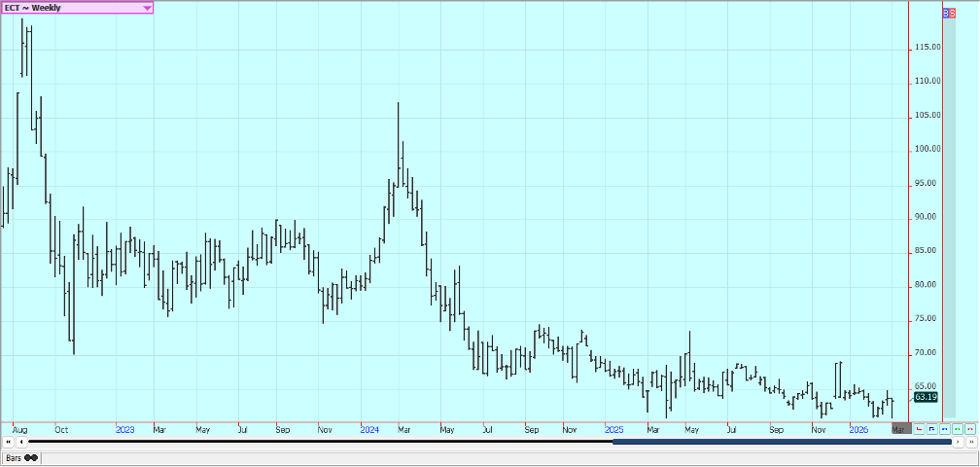Viewport: 980px width, 467px height.
Task: Click the red dash icon at far right
Action: coord(969,428)
